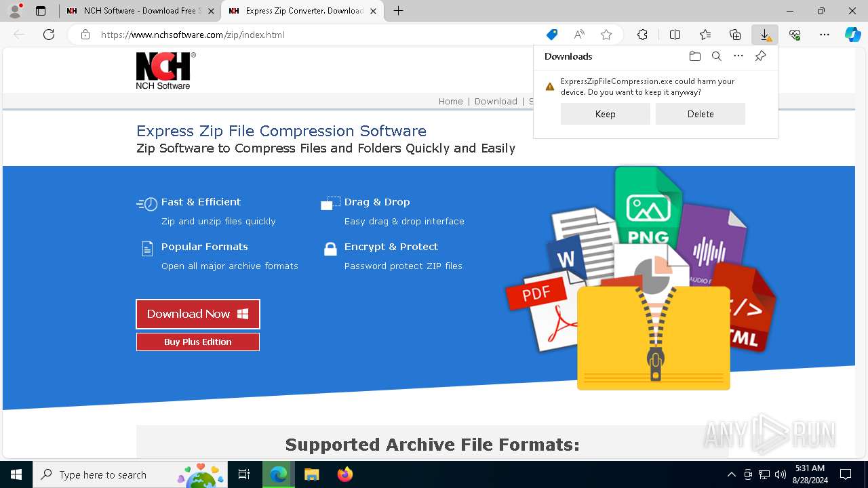The image size is (868, 488).
Task: Open the Copilot sidebar icon
Action: [852, 35]
